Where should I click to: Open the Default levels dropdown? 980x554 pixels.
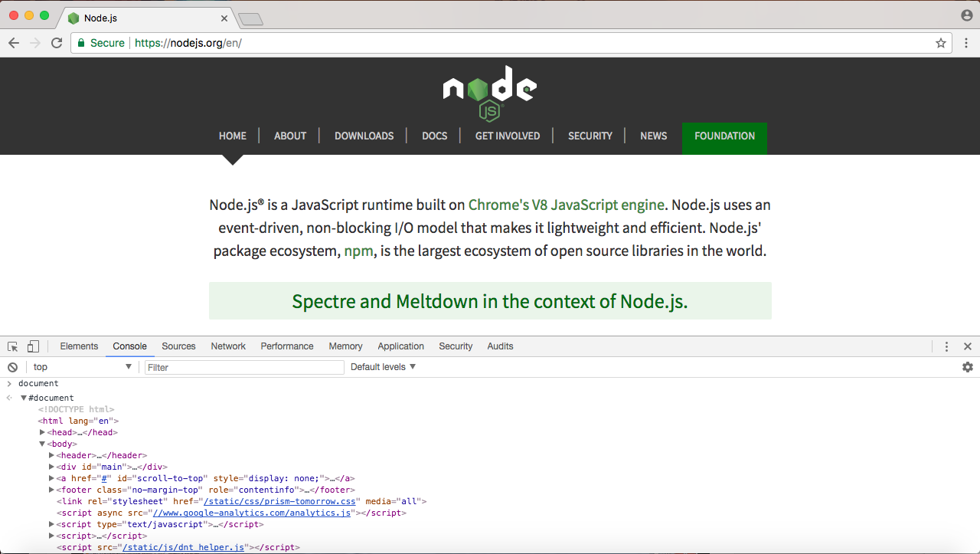(x=383, y=367)
